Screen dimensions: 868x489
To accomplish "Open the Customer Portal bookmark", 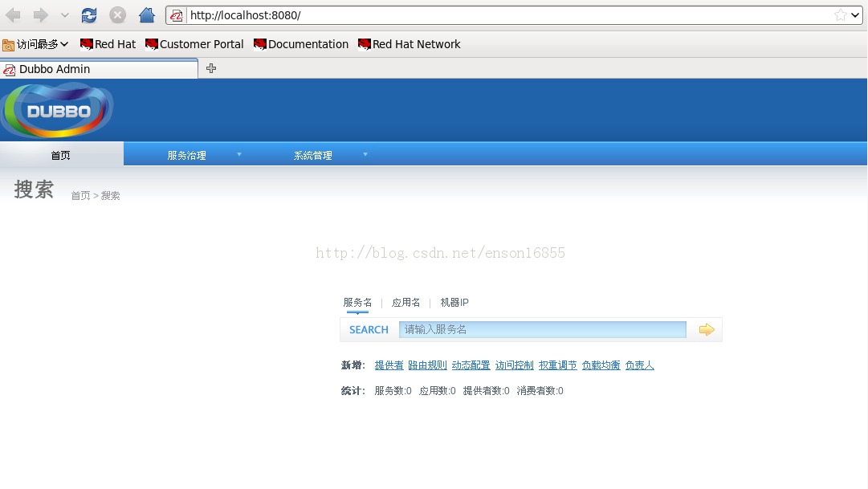I will [x=194, y=44].
